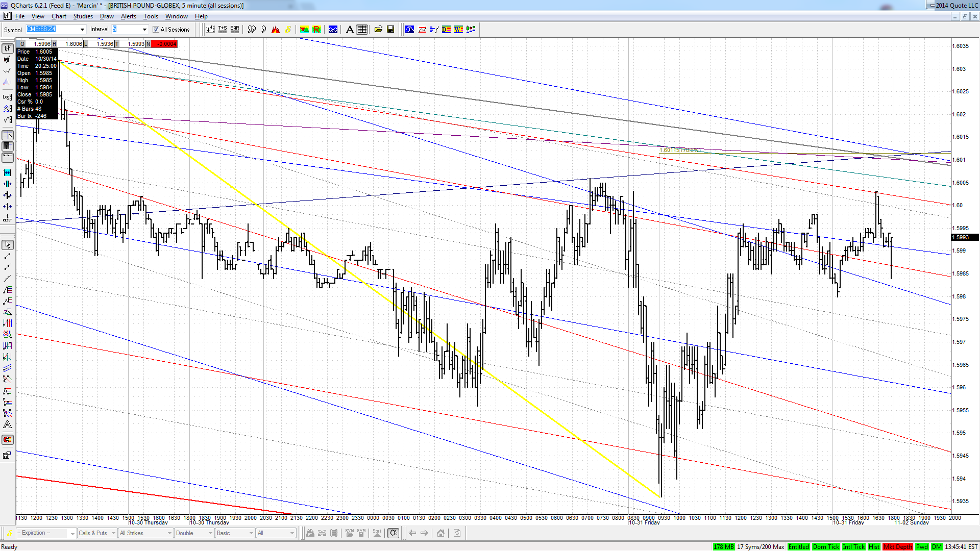Toggle the O's button in bottom toolbar
The width and height of the screenshot is (980, 551).
pos(393,533)
